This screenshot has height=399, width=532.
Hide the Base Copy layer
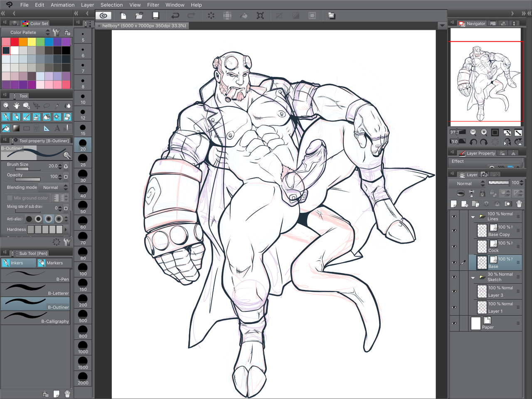click(x=454, y=231)
